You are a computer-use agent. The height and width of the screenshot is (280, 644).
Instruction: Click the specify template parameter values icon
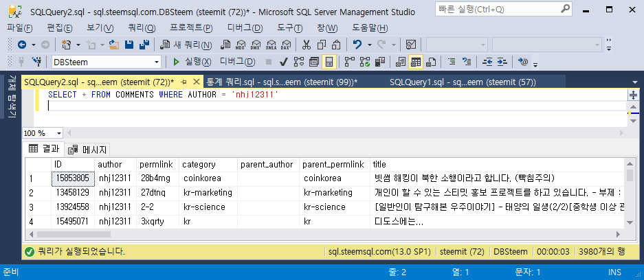coord(522,62)
